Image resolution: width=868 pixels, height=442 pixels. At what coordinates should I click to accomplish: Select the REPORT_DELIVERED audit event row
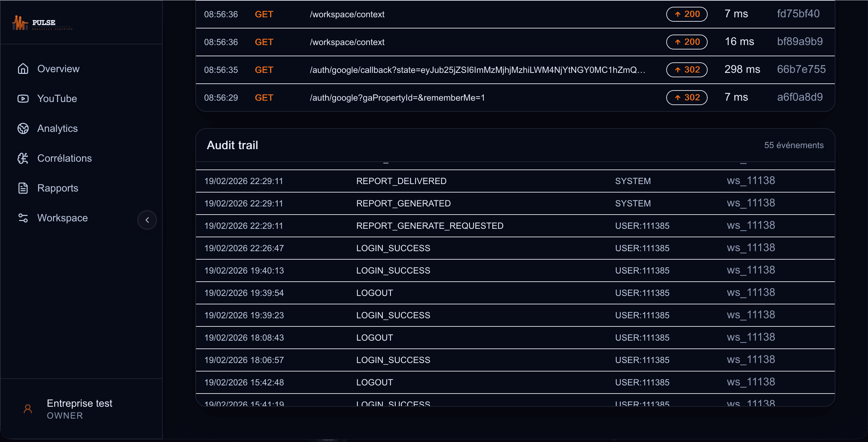[401, 181]
